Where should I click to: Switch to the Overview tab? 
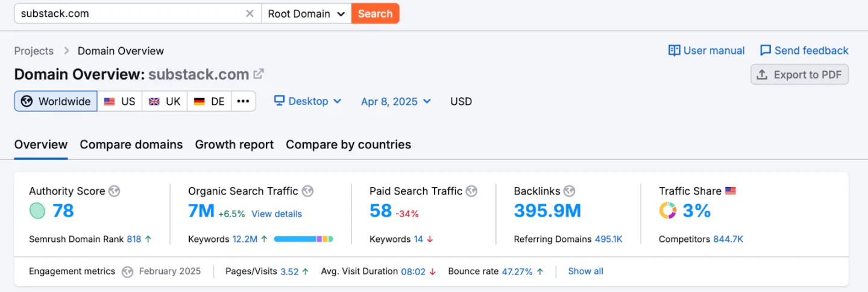(41, 145)
